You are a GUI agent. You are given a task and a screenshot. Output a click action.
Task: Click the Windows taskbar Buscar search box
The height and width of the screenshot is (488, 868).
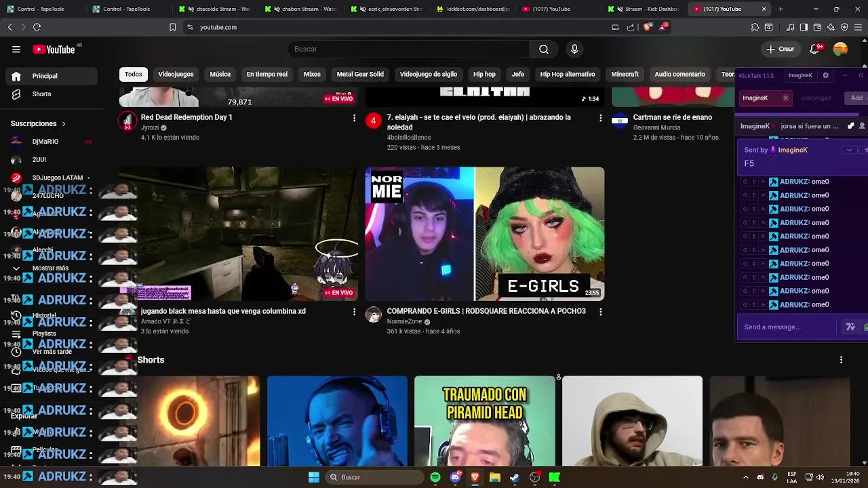pos(373,477)
